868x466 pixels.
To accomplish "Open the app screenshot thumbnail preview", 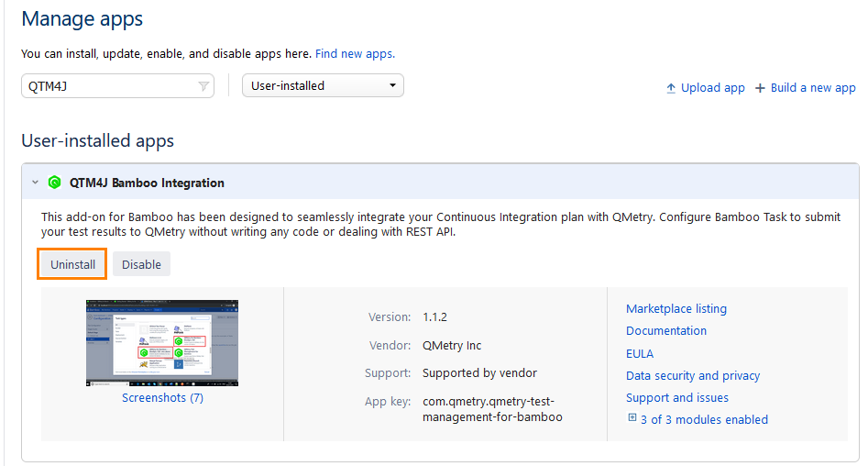I will [x=162, y=342].
